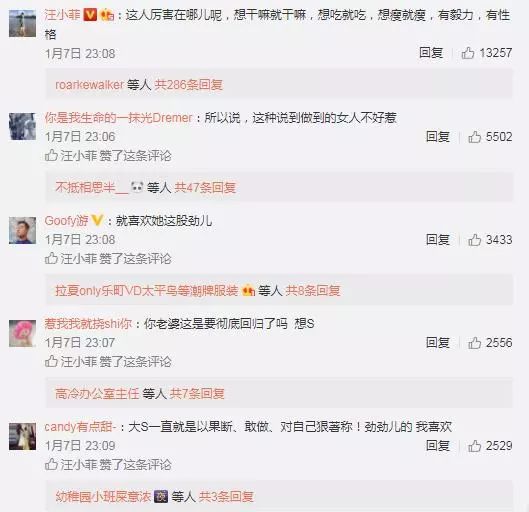
Task: Like candy有点甜's comment with 2529 likes
Action: [474, 446]
